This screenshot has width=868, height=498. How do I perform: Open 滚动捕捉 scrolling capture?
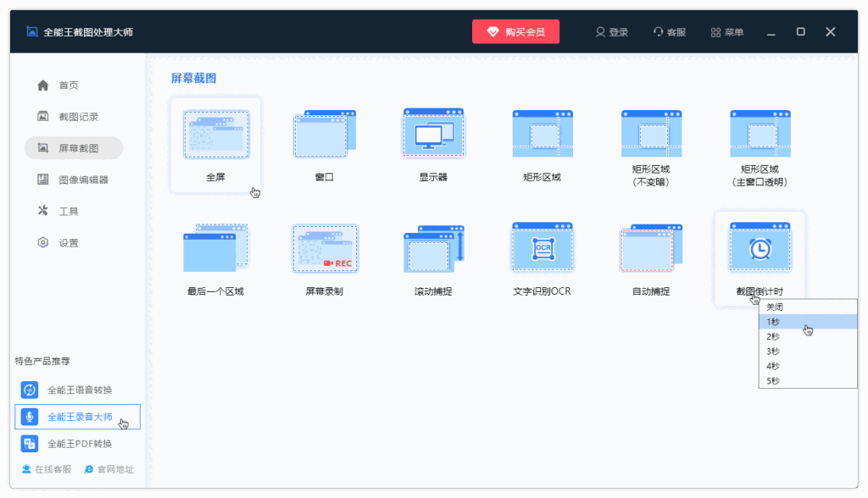(x=433, y=250)
